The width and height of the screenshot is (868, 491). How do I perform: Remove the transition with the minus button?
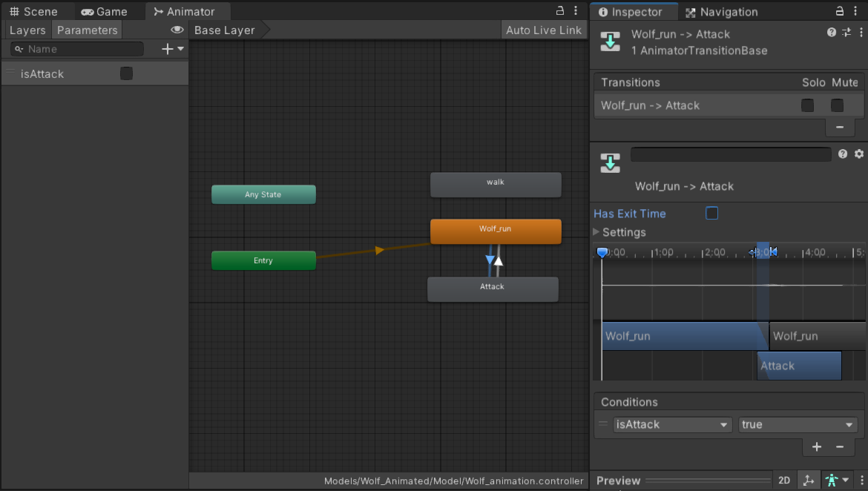tap(840, 128)
